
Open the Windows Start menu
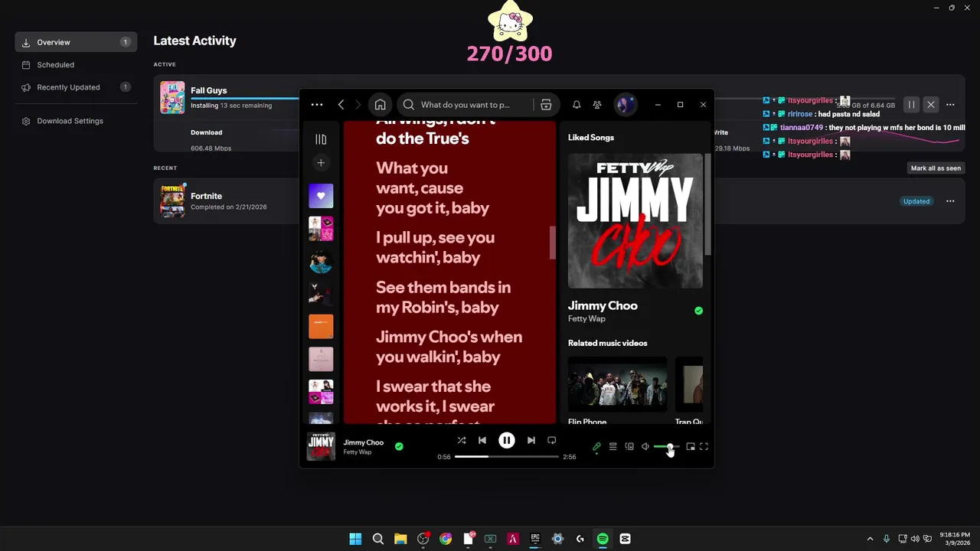355,539
